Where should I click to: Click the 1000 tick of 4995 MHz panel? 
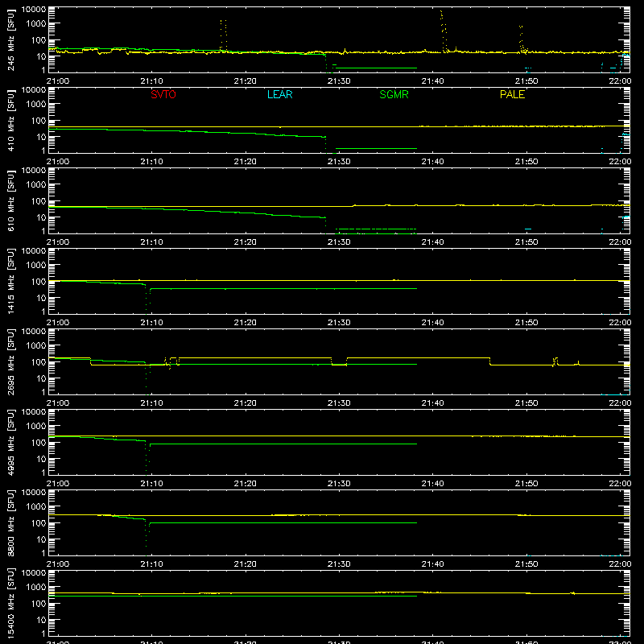[x=36, y=427]
